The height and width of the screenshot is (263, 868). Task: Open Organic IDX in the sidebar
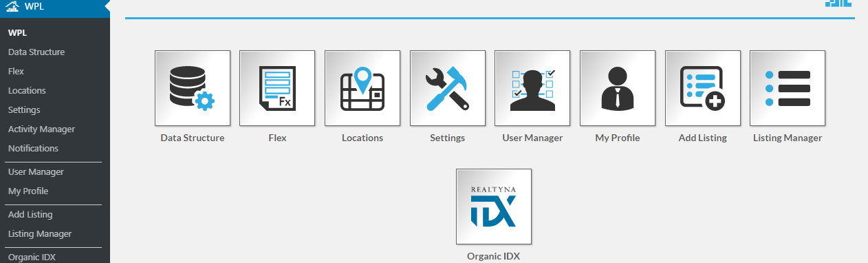coord(32,257)
